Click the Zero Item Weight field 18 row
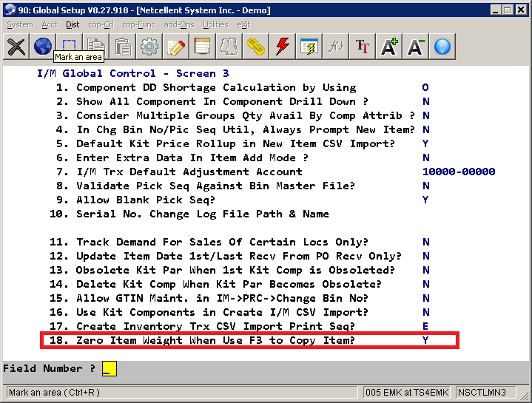 pyautogui.click(x=249, y=340)
